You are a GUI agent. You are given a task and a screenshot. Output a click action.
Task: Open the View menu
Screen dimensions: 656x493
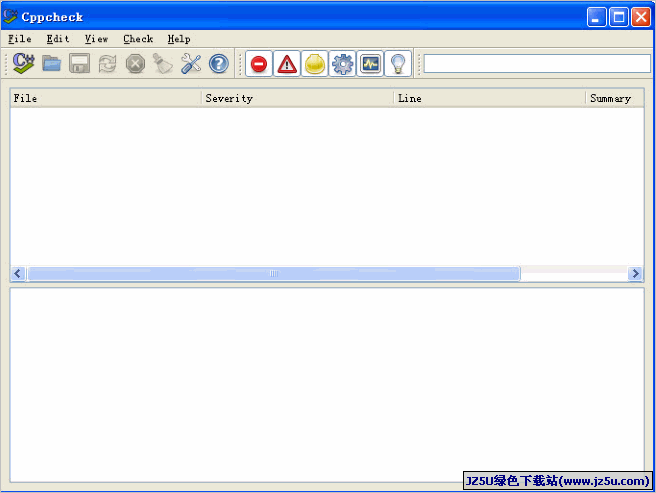point(96,39)
